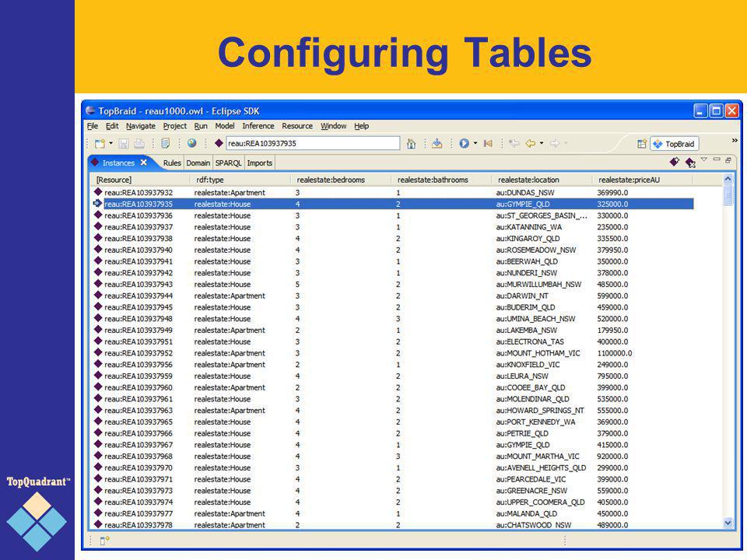Click the diamond icon for reau:REA103937960

tap(98, 387)
